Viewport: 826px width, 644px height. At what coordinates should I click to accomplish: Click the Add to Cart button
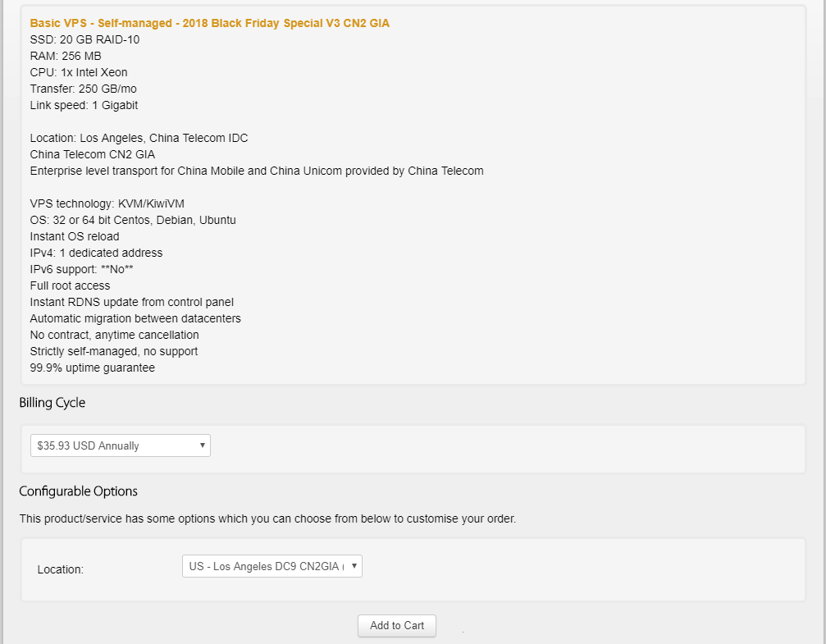(x=397, y=625)
